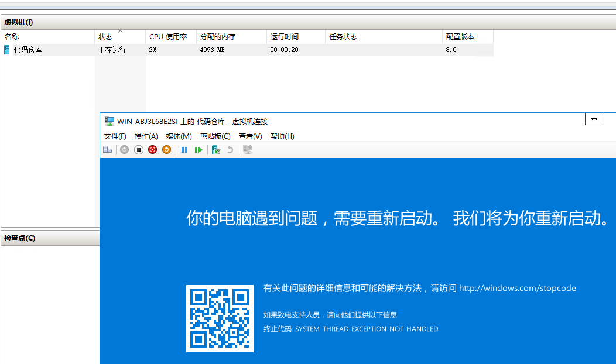Open the 媒体(M) menu
Viewport: 616px width, 364px height.
click(x=179, y=136)
